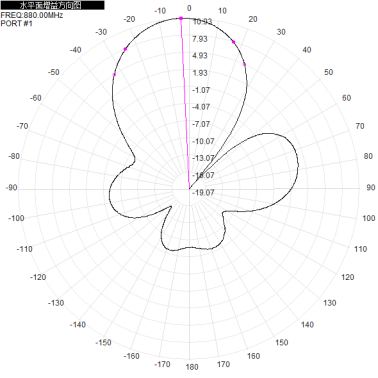Click the 180 degree angle label
Viewport: 378px width, 378px height.
click(x=192, y=367)
